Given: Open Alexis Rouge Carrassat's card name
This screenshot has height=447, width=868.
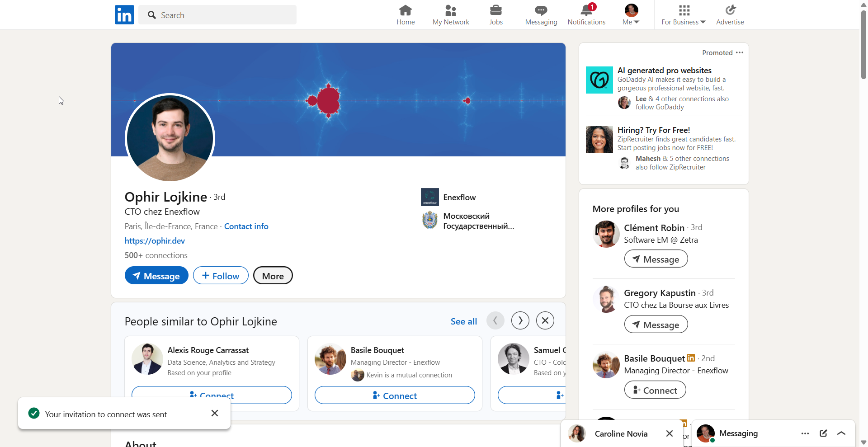Looking at the screenshot, I should (208, 350).
